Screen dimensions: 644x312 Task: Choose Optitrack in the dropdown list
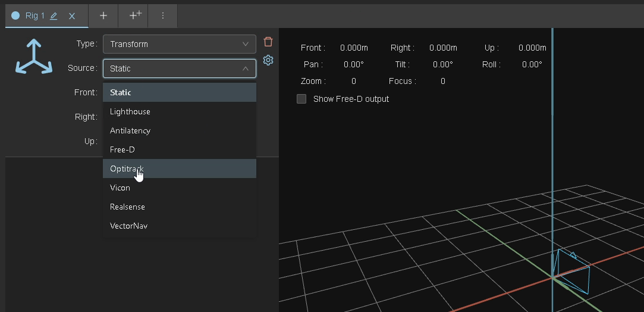[x=179, y=169]
